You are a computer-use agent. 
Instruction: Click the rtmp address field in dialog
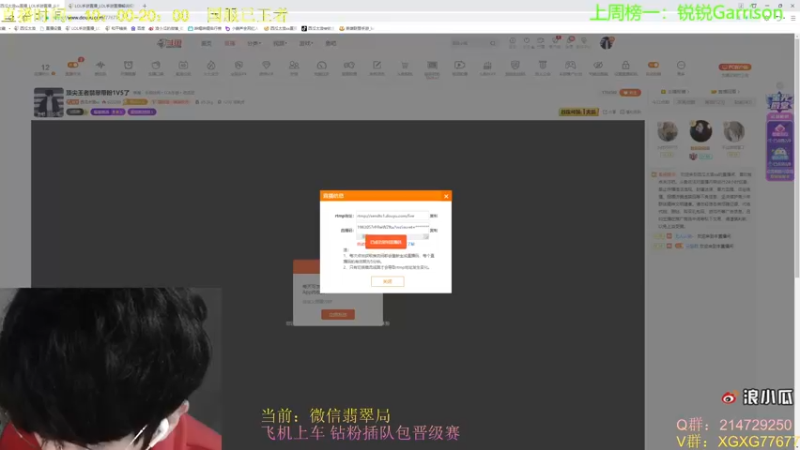coord(392,216)
